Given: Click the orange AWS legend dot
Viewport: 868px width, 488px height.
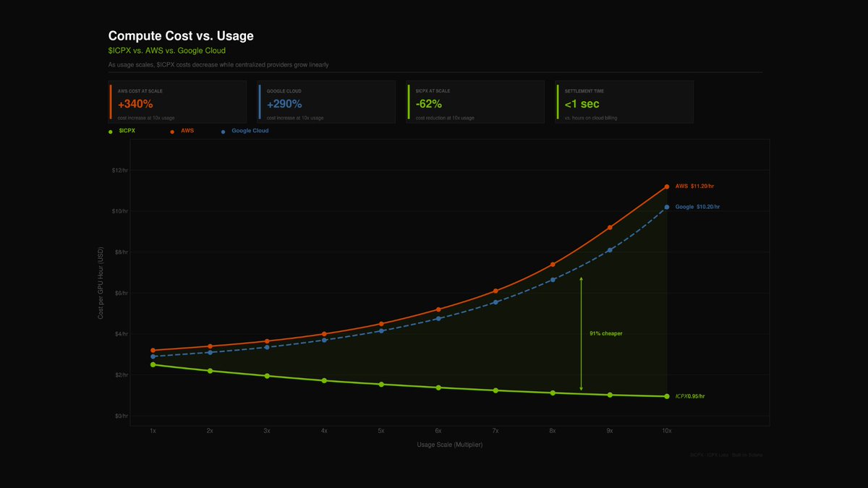Looking at the screenshot, I should (x=172, y=132).
